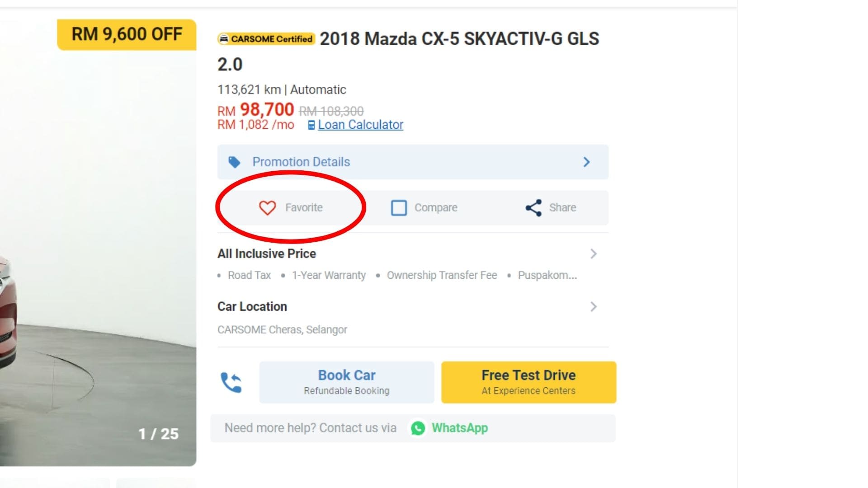This screenshot has width=868, height=488.
Task: Click the WhatsApp icon to contact support
Action: pos(418,428)
